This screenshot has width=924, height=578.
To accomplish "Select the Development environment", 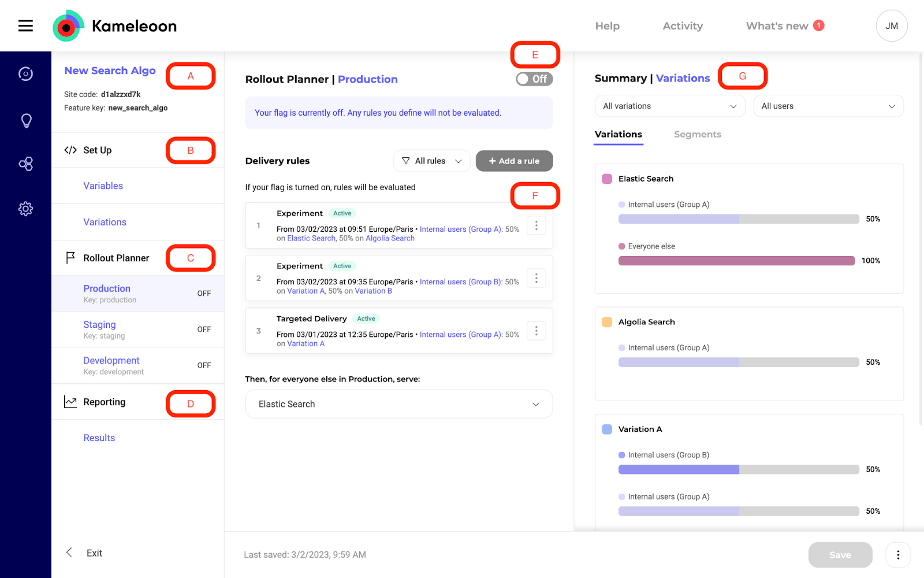I will 137,365.
